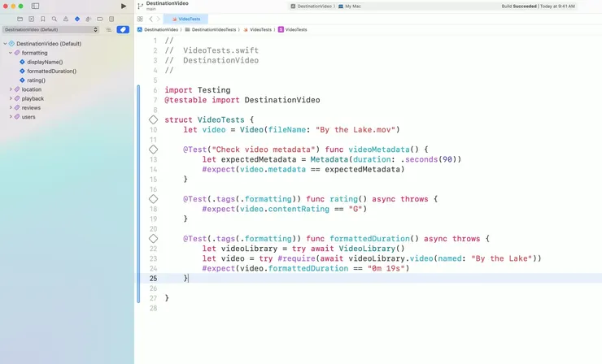Go forward with the right chevron
This screenshot has height=364, width=602.
pyautogui.click(x=158, y=19)
